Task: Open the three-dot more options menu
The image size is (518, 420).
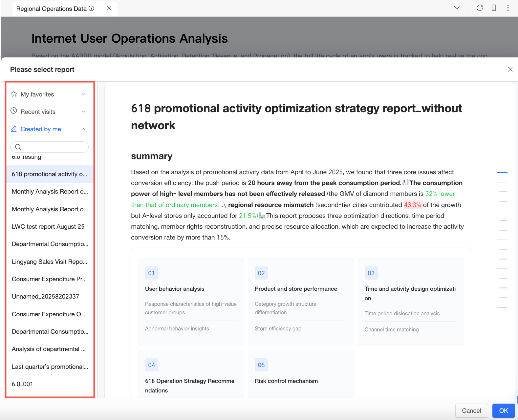Action: point(508,8)
